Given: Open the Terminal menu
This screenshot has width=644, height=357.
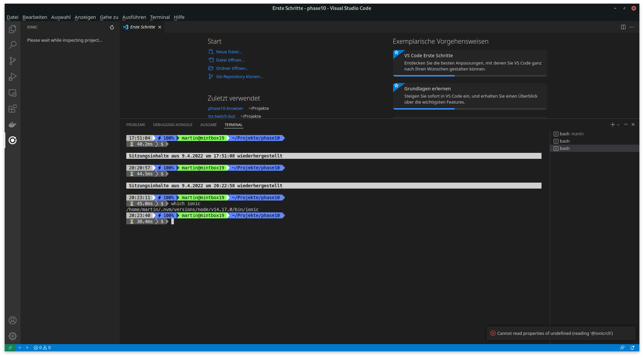Looking at the screenshot, I should click(160, 17).
